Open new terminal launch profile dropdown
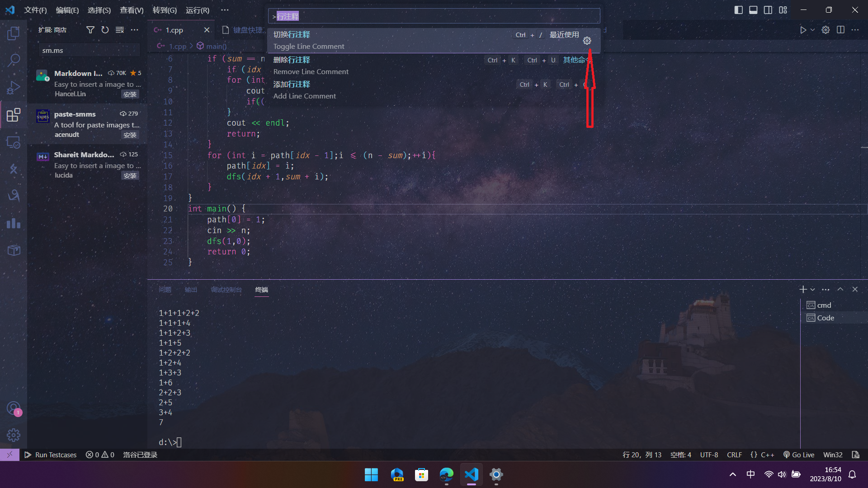Image resolution: width=868 pixels, height=488 pixels. coord(813,290)
